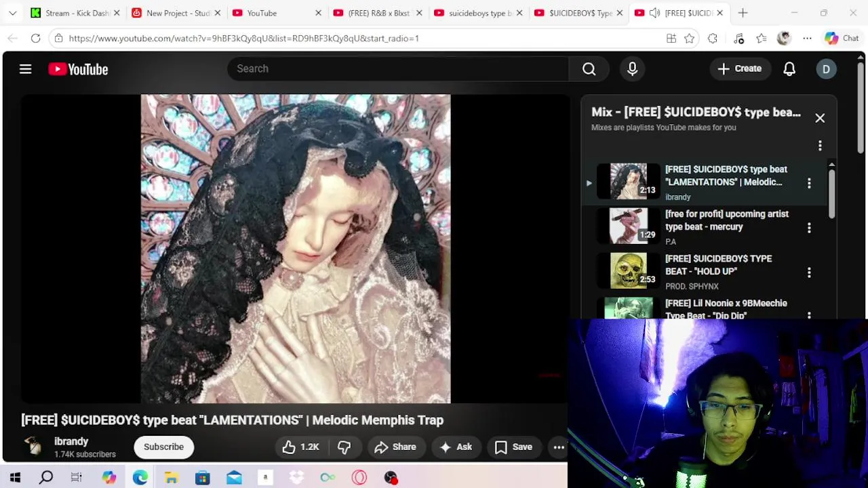The width and height of the screenshot is (868, 488).
Task: Add this page to favorites star
Action: tap(690, 39)
